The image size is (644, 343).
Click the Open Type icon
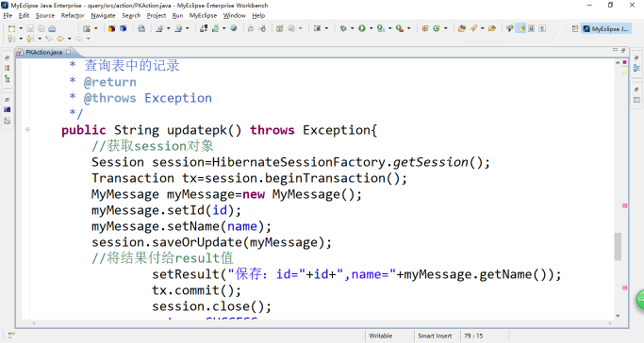point(462,28)
